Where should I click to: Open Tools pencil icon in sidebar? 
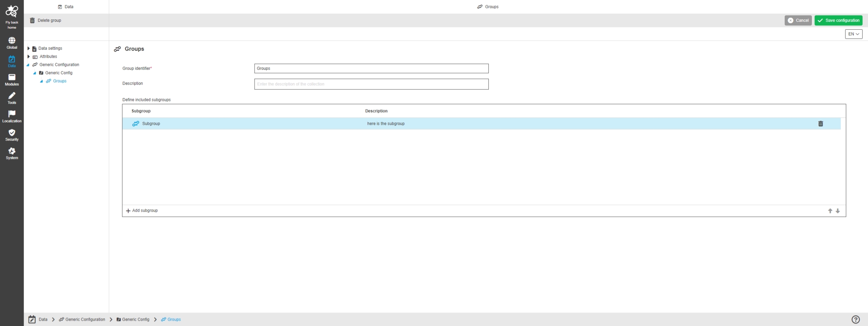(x=12, y=96)
